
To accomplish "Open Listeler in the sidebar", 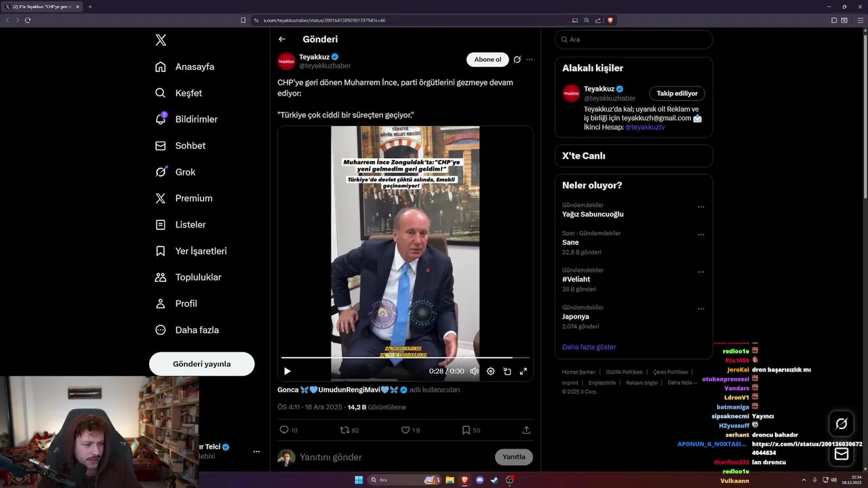I will [180, 224].
